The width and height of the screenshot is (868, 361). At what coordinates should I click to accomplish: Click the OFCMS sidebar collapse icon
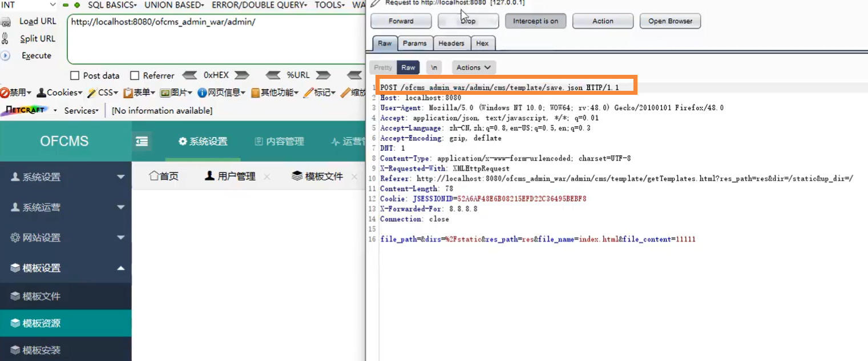tap(142, 142)
